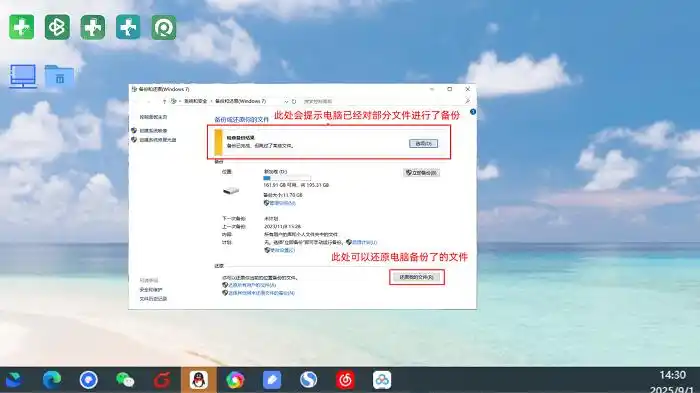This screenshot has height=393, width=700.
Task: Open the teal plus desktop icon
Action: point(128,27)
